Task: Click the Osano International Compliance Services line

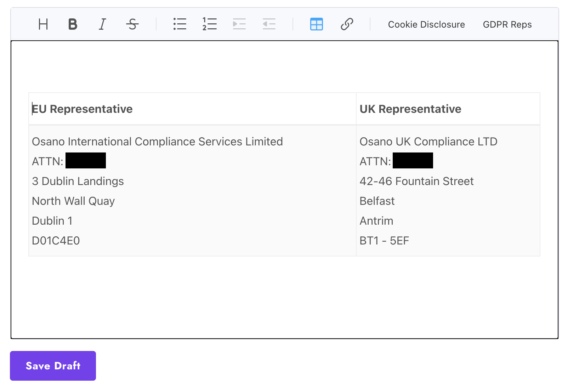Action: (157, 142)
